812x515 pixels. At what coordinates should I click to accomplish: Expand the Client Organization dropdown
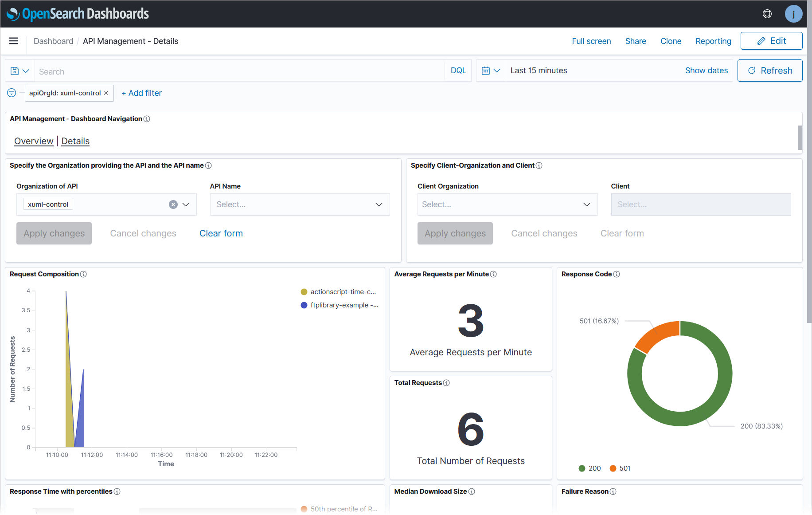click(586, 204)
